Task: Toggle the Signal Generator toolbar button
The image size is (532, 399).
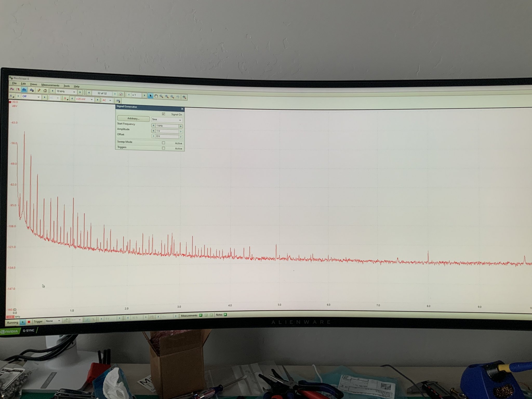Action: click(118, 101)
